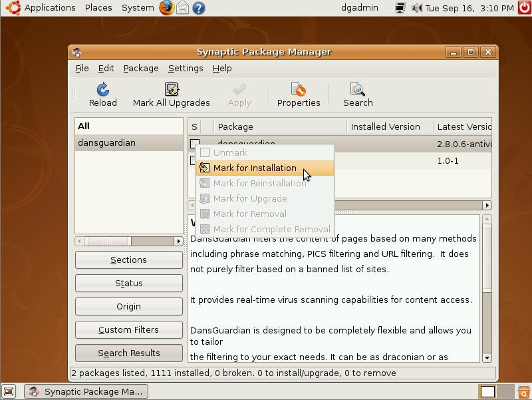Viewport: 532px width, 400px height.
Task: Click status bar packages listed text
Action: point(233,373)
